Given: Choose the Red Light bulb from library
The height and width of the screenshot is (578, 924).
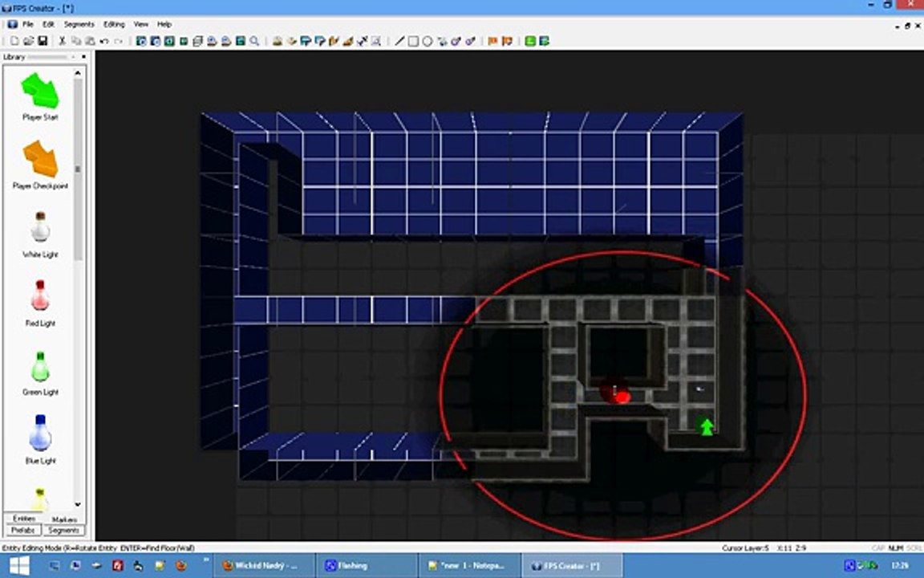Looking at the screenshot, I should (40, 295).
